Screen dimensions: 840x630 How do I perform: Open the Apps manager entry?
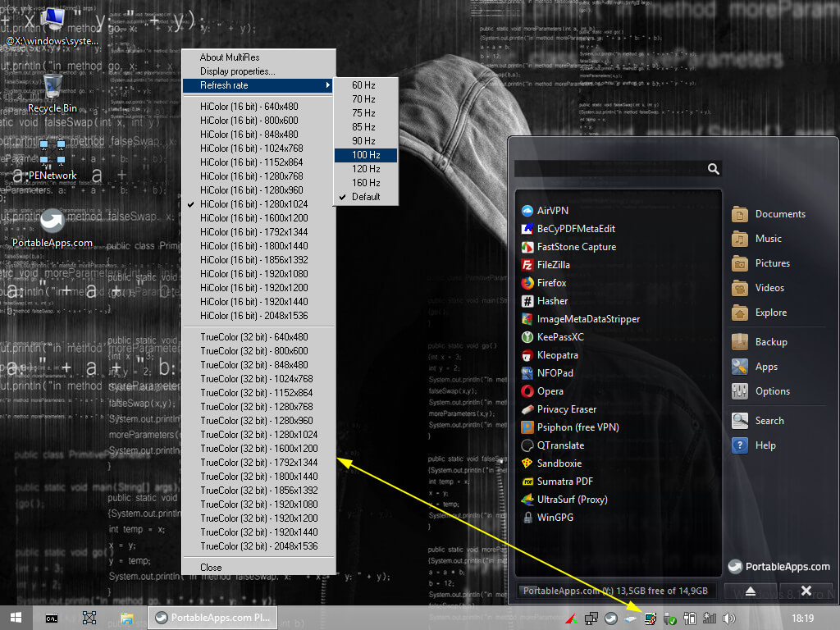click(x=755, y=367)
